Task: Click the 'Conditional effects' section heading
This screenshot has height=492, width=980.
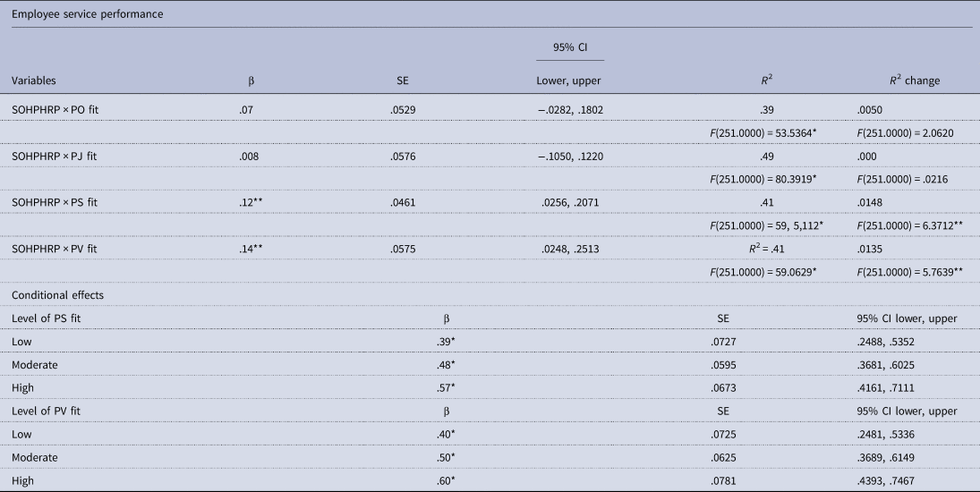Action: click(x=57, y=294)
